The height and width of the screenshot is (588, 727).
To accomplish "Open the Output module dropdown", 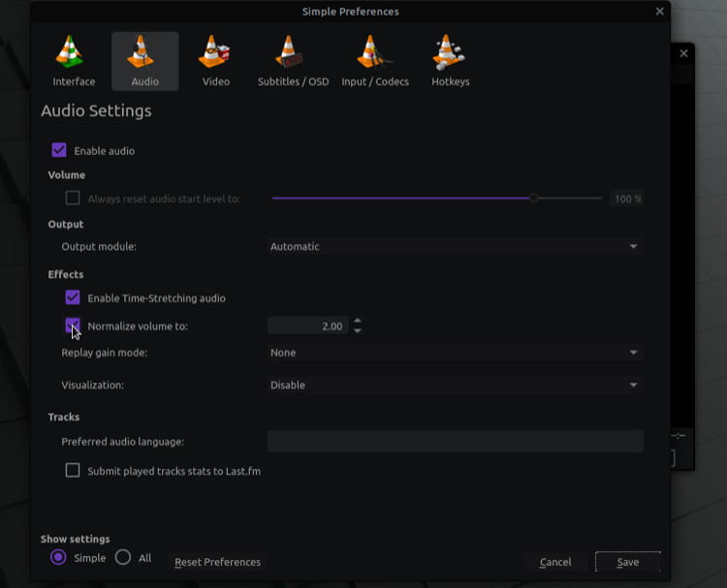I will point(455,246).
